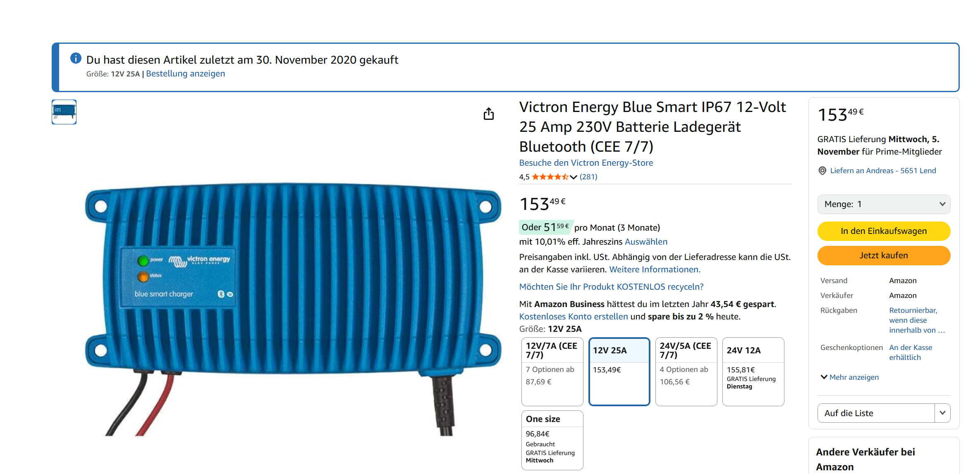Open Bestellung anzeigen order link
The image size is (980, 474).
click(185, 74)
